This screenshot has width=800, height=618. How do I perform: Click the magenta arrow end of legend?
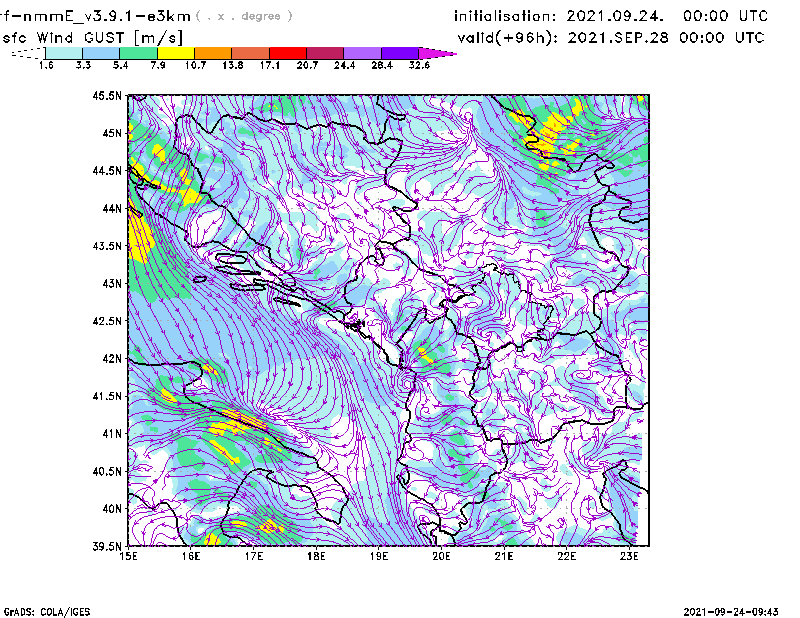(437, 53)
